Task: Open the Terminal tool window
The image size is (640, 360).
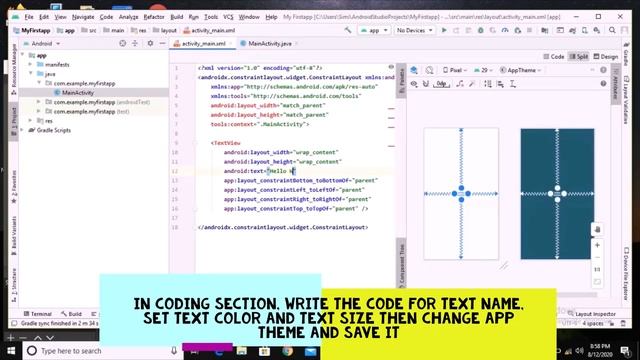Action: coord(38,314)
